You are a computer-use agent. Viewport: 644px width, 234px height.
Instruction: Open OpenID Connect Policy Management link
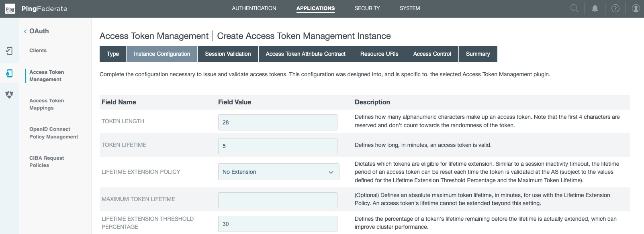tap(53, 133)
